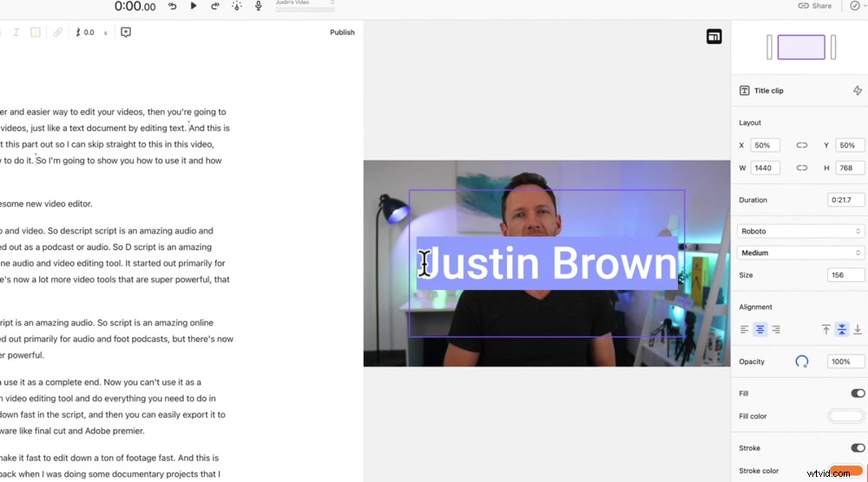Start recording with the microphone icon
The height and width of the screenshot is (482, 868).
pyautogui.click(x=258, y=6)
